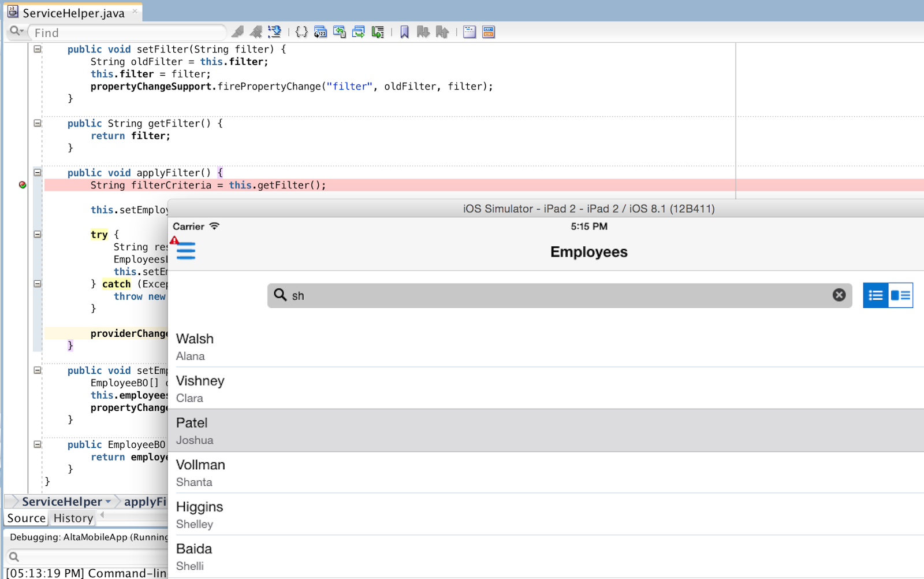
Task: Click the Command-line log entry
Action: pos(87,573)
